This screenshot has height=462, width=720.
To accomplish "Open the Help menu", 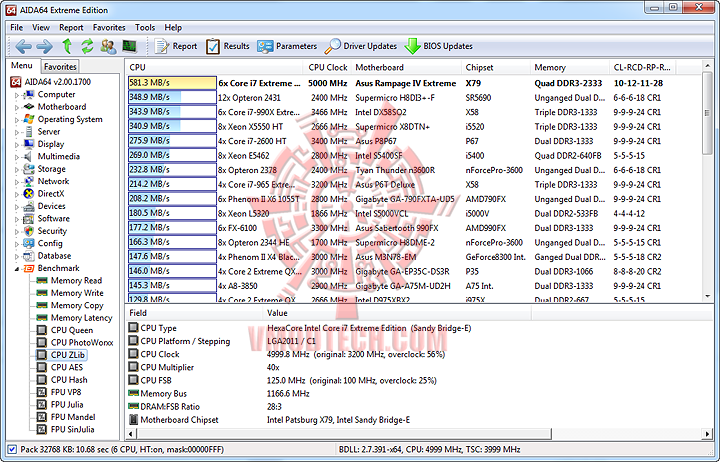I will pos(173,28).
